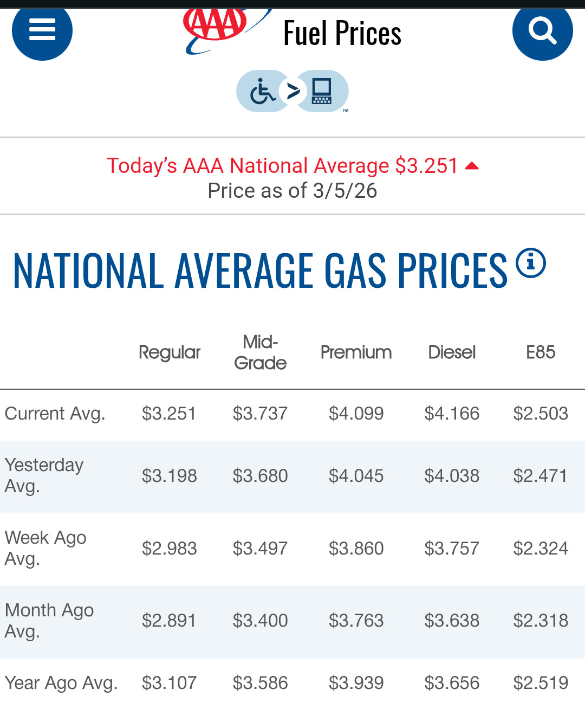Click the Week Ago diesel price $3.757
Screen dimensions: 585x728
[x=452, y=549]
